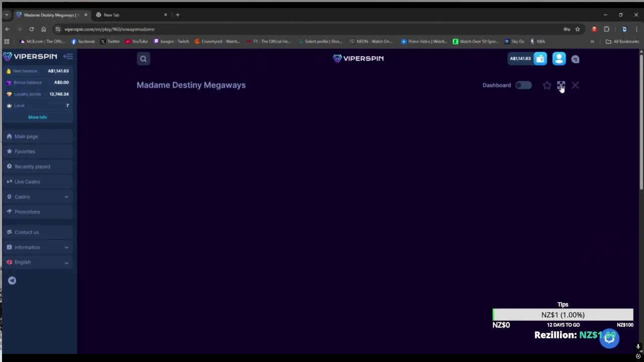Add Madame Destiny Megaways to favorites star
Screen dimensions: 644x362
547,85
